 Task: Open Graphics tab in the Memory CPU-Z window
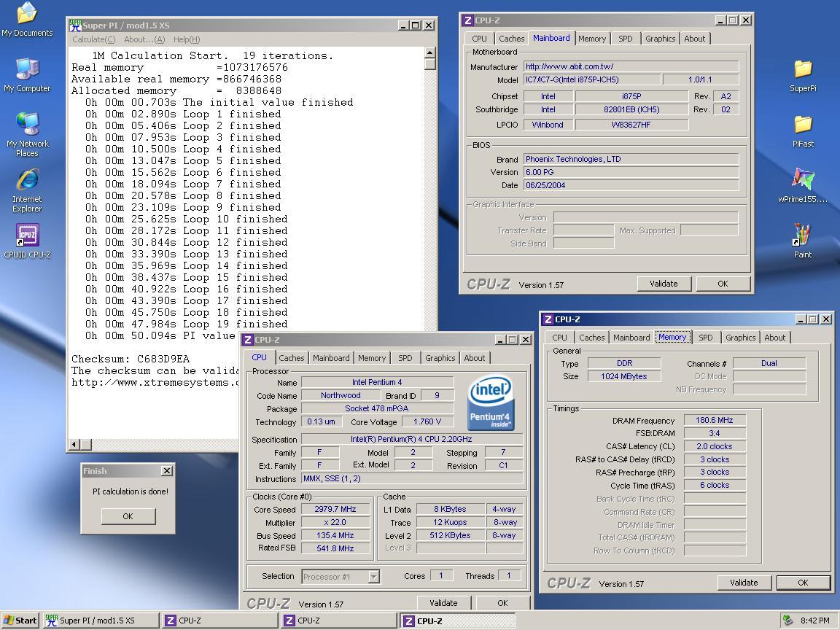pyautogui.click(x=740, y=338)
